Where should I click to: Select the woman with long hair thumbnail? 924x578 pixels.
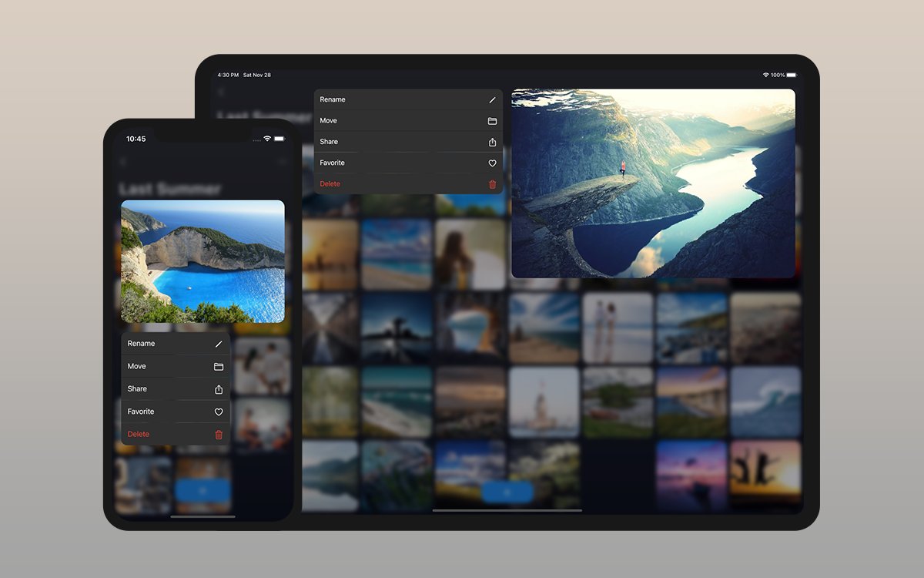tap(470, 254)
